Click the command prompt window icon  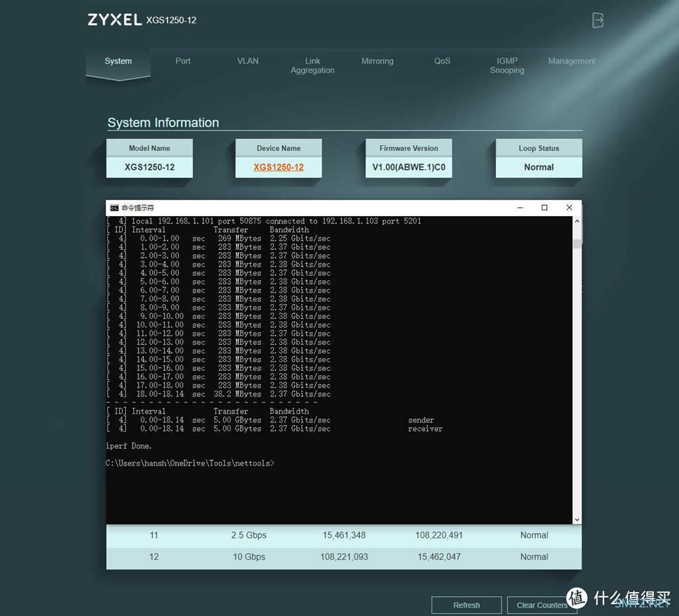click(x=114, y=208)
